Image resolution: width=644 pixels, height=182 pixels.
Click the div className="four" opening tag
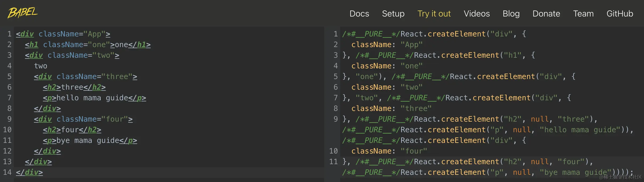(83, 119)
